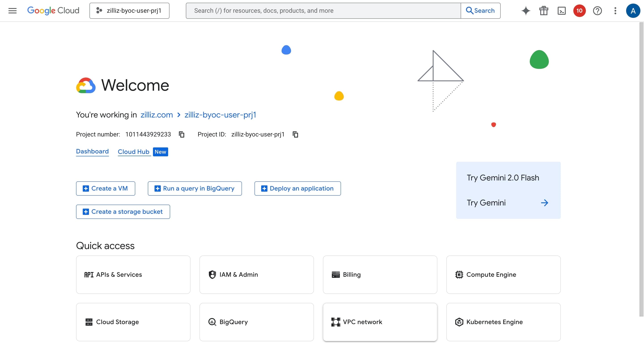644x352 pixels.
Task: Click Create a storage bucket button
Action: [x=123, y=212]
